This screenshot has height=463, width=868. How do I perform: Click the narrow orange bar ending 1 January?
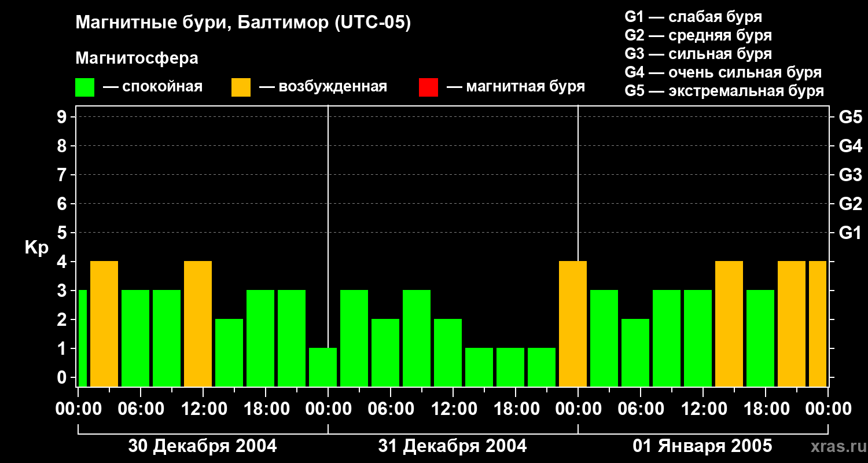pos(818,324)
